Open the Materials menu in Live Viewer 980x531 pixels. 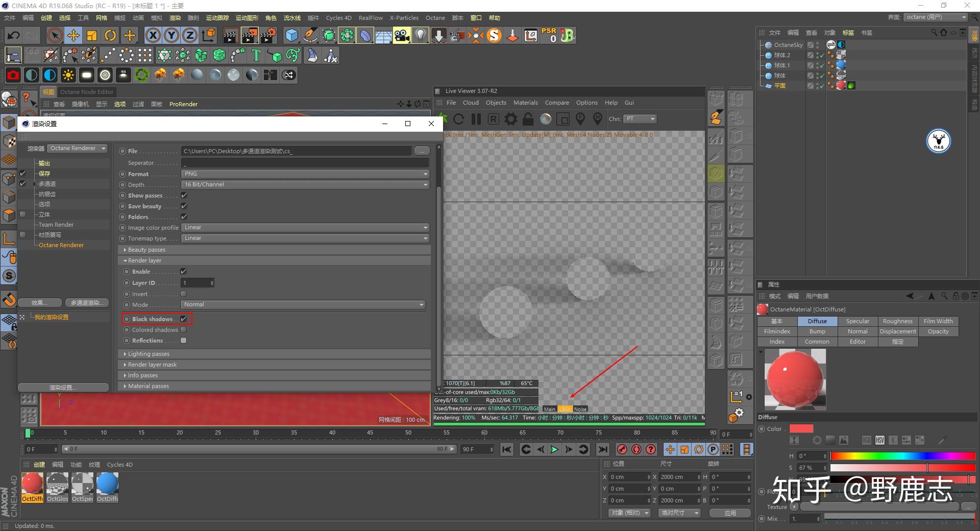[x=525, y=103]
